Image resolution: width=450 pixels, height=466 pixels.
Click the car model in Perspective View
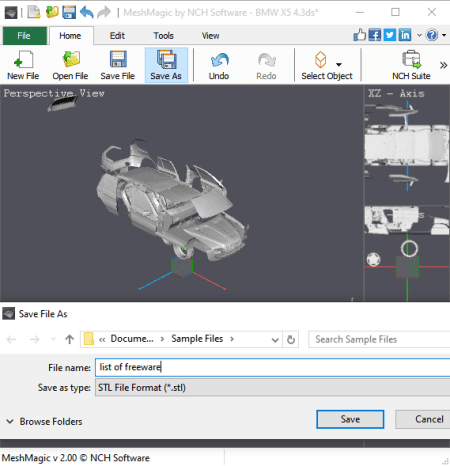coord(172,200)
